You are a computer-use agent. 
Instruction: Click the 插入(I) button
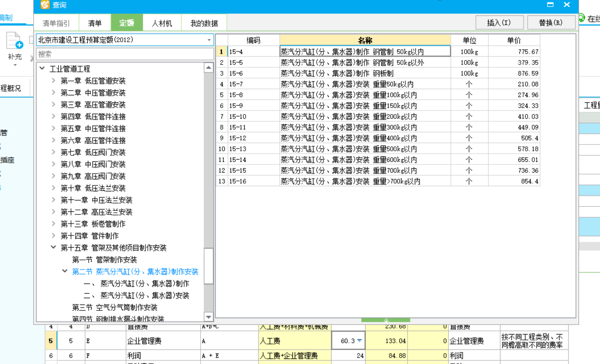click(x=499, y=23)
